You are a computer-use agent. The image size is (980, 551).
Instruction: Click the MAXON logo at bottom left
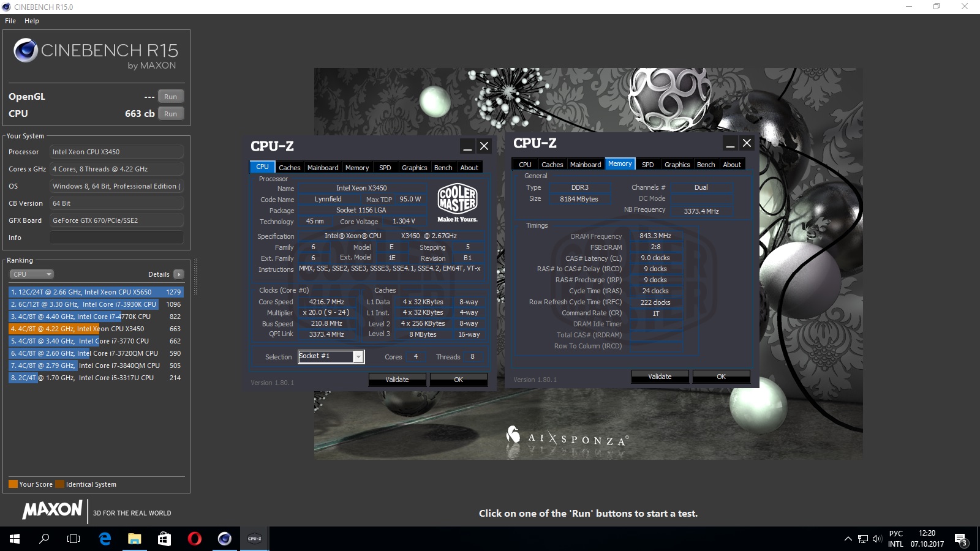[x=53, y=509]
